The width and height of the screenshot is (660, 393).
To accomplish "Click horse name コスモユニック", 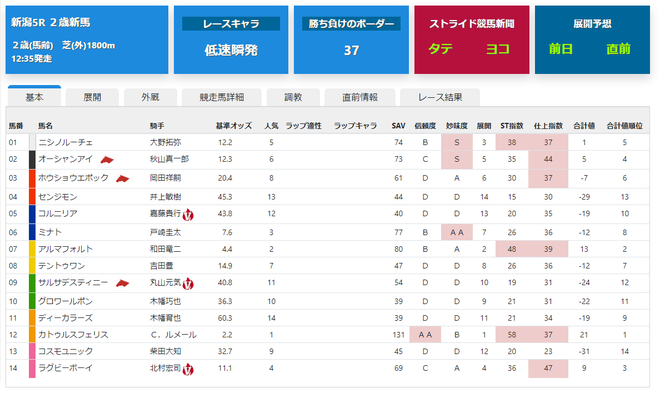I will [65, 351].
